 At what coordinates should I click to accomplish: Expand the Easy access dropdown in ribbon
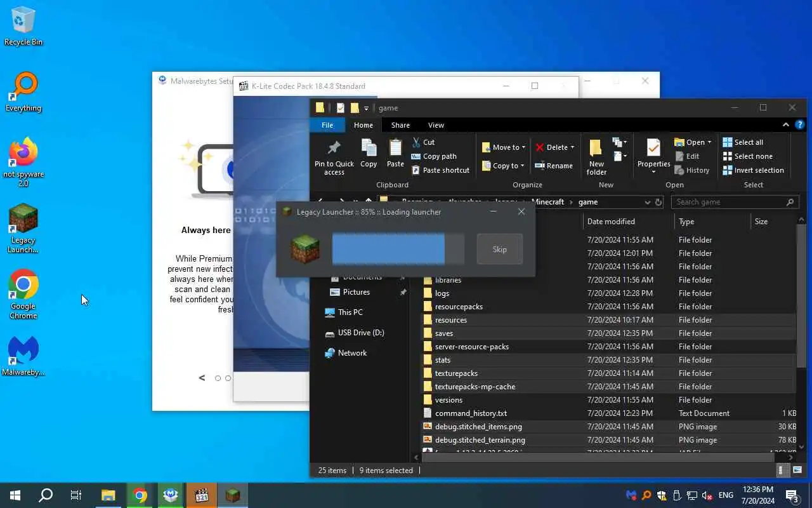coord(620,156)
